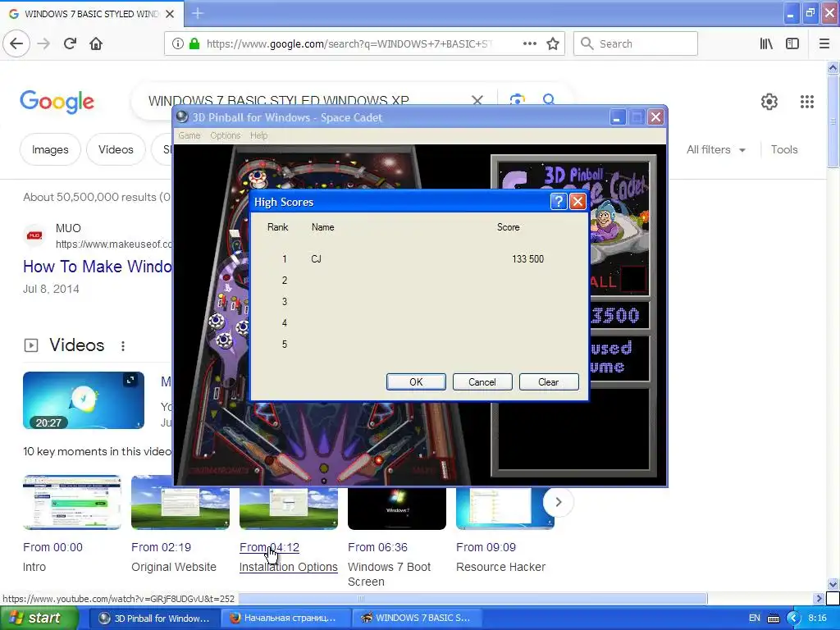This screenshot has width=840, height=630.
Task: Switch to Начальная страница taskbar button
Action: pos(286,619)
